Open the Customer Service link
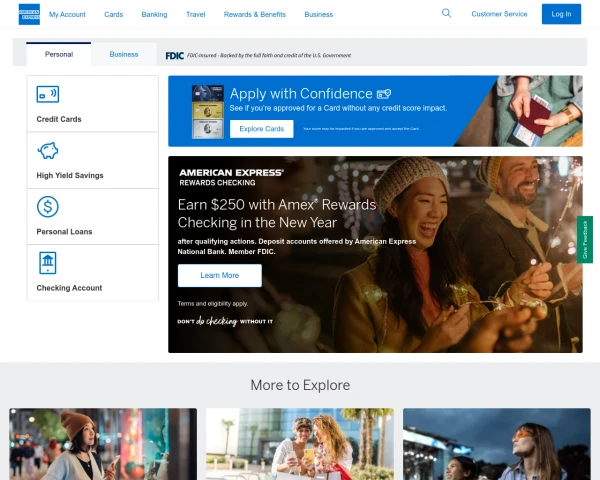The image size is (600, 480). (499, 15)
